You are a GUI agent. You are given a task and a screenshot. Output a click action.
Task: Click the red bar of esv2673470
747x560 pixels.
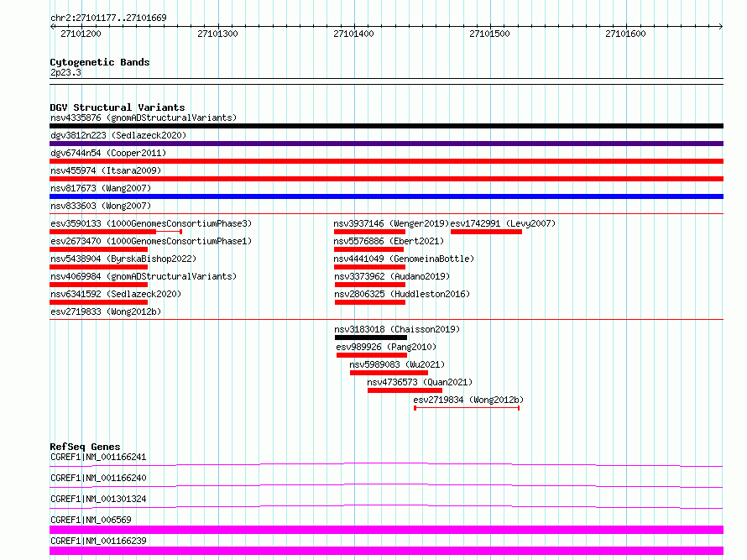[98, 249]
